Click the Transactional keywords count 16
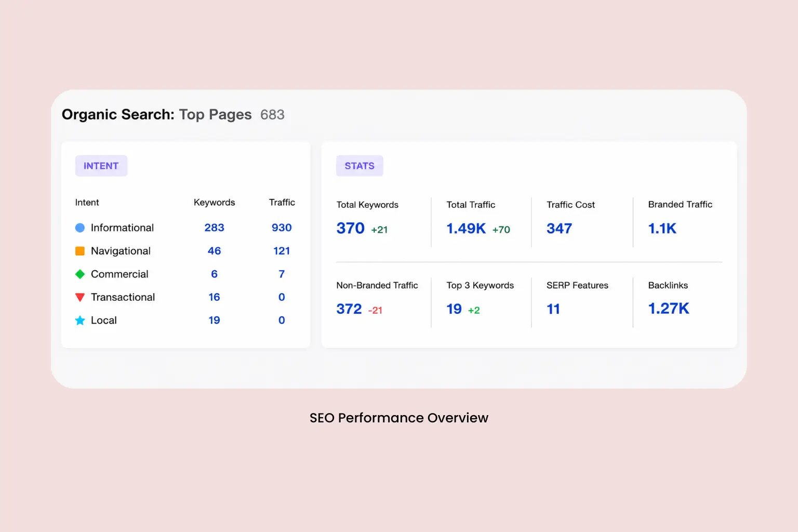Viewport: 798px width, 532px height. [x=214, y=297]
